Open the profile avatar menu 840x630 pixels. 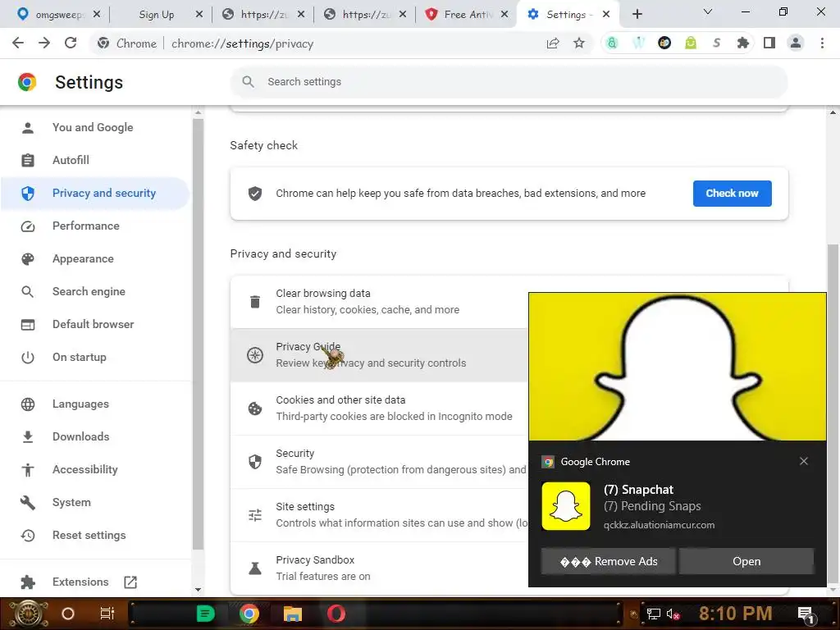pyautogui.click(x=796, y=43)
